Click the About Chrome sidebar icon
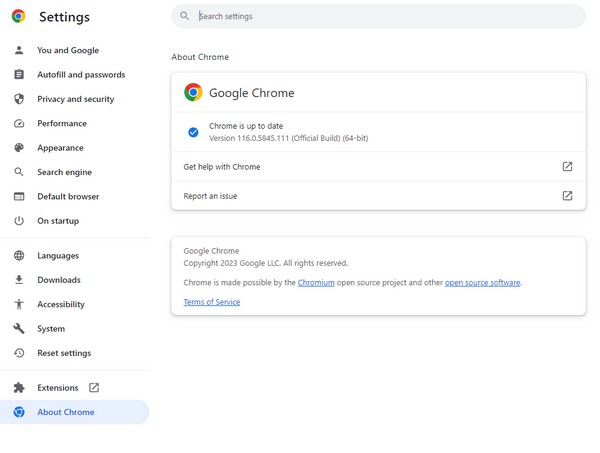This screenshot has height=453, width=600. [x=19, y=412]
